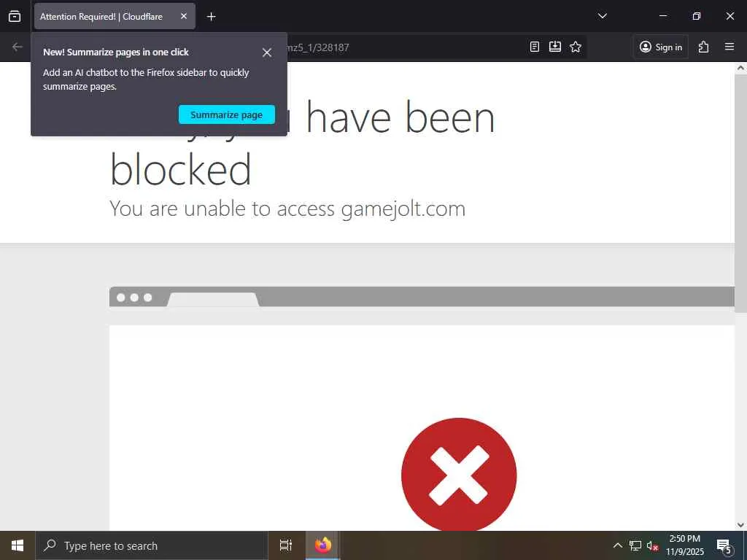Open the clock showing 2:50 PM

[x=684, y=545]
